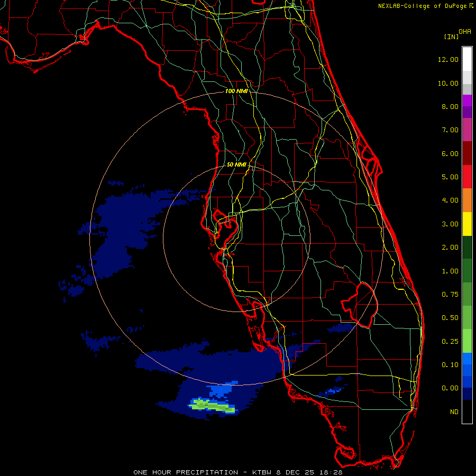
Task: Click the 12.00 legend value
Action: tap(448, 59)
